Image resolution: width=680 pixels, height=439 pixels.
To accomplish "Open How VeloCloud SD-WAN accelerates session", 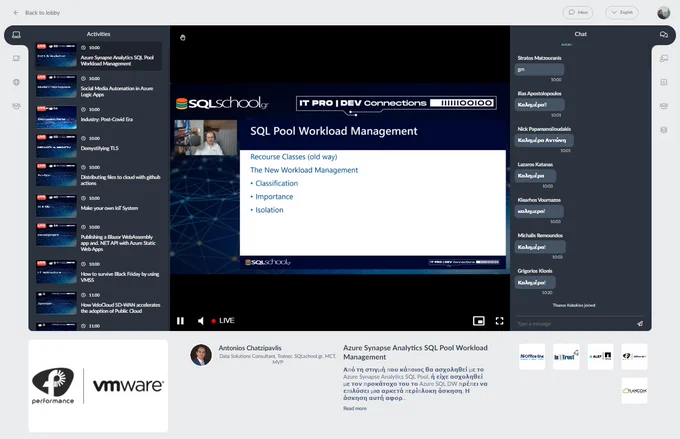I will coord(99,303).
